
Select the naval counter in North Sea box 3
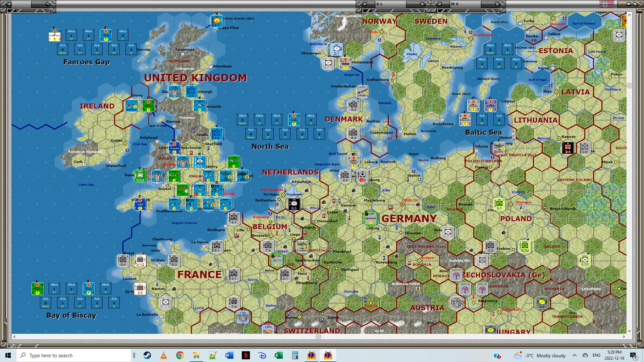tap(294, 120)
